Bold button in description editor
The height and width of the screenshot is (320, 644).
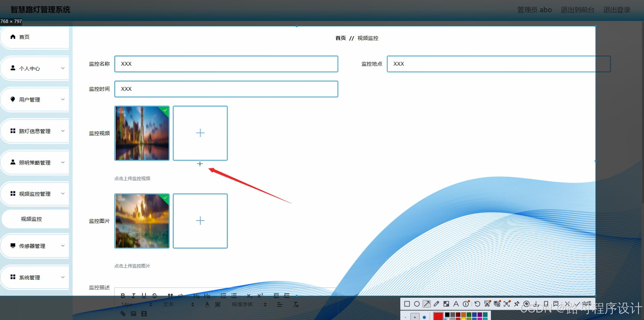pyautogui.click(x=123, y=296)
